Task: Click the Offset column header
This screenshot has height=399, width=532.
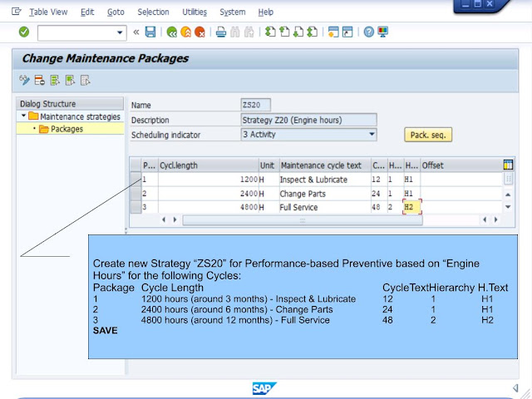Action: click(x=461, y=165)
